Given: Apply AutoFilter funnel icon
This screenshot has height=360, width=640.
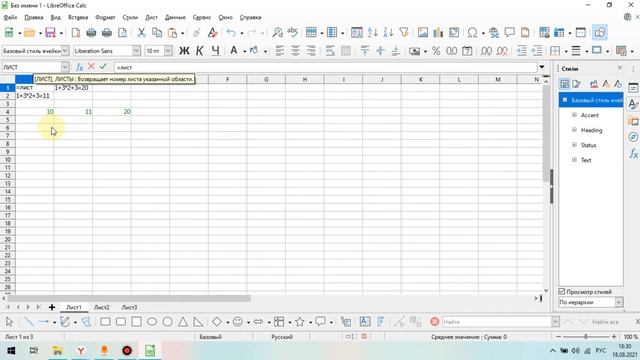Looking at the screenshot, I should [404, 33].
